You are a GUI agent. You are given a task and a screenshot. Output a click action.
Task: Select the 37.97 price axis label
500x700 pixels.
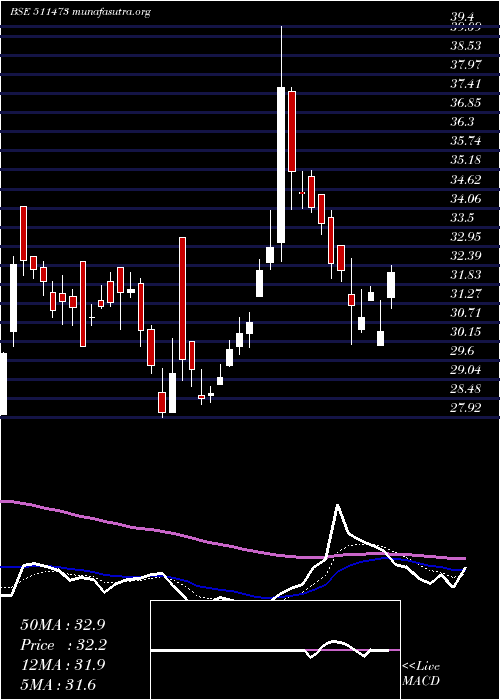pos(465,65)
